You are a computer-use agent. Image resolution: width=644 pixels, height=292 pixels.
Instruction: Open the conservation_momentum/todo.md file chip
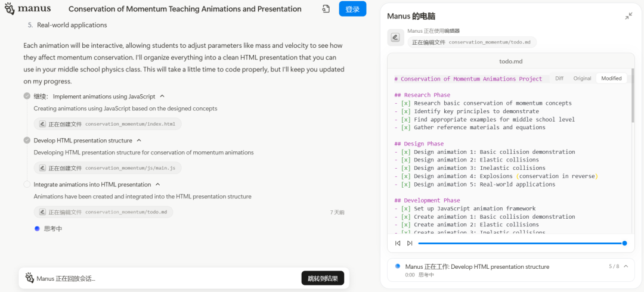click(104, 212)
